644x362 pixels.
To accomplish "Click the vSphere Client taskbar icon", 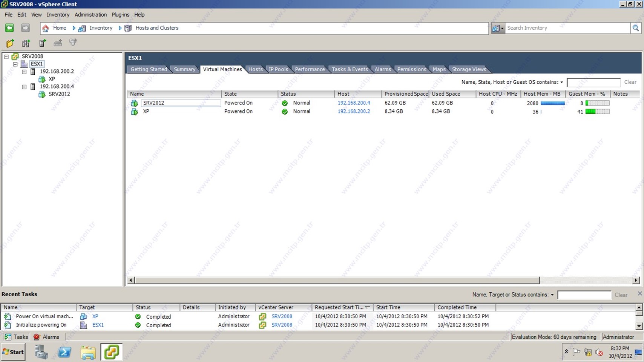I will pos(112,352).
